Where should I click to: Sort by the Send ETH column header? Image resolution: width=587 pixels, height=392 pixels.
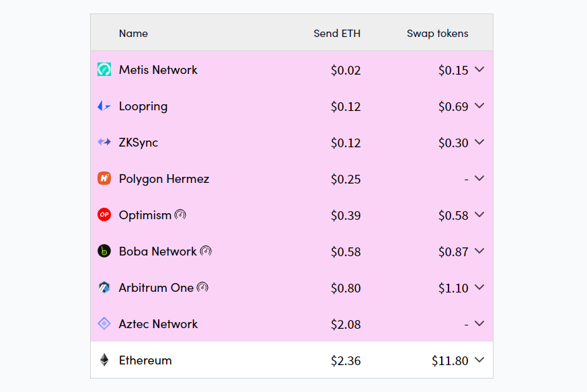pyautogui.click(x=337, y=33)
